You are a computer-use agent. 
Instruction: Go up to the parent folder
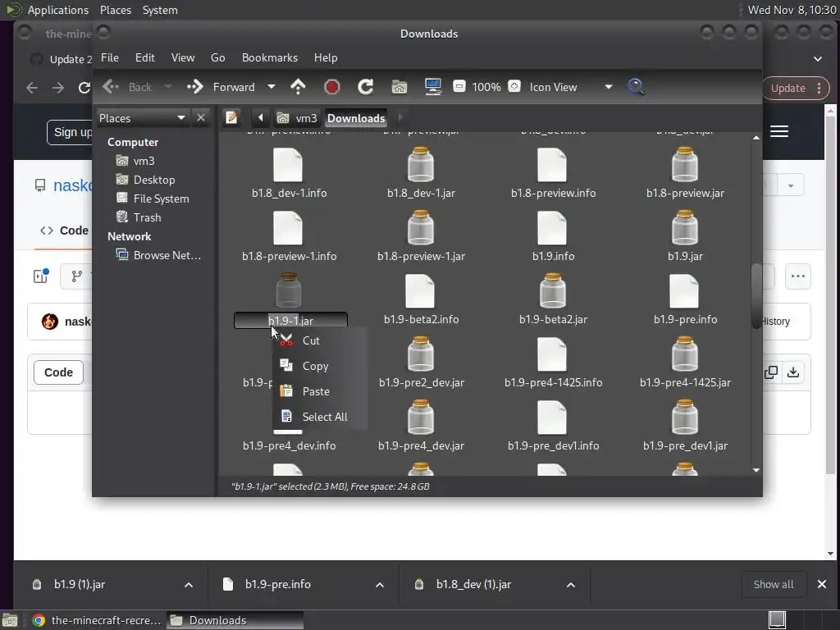[x=298, y=87]
